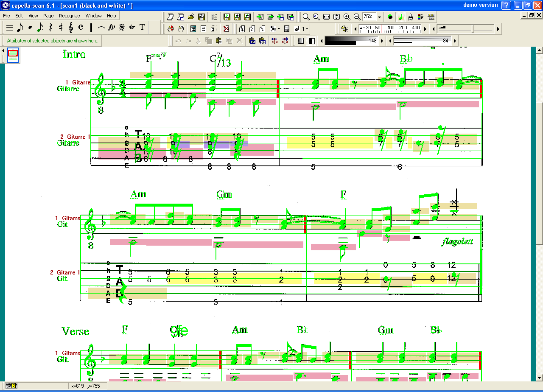Decrease the tempo with left arrow
Image resolution: width=543 pixels, height=392 pixels.
(356, 29)
